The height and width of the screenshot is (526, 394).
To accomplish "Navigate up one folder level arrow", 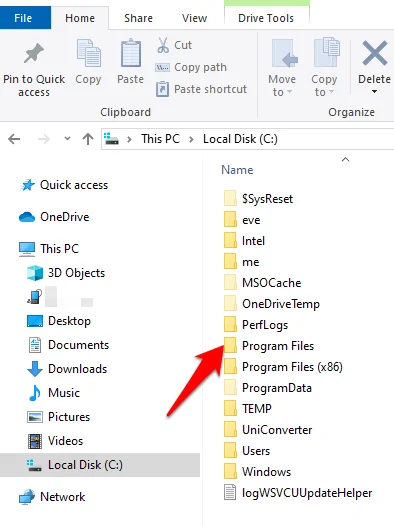I will [x=88, y=139].
